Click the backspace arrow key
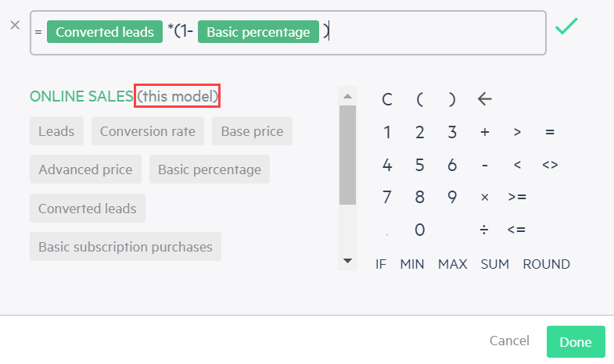Image resolution: width=614 pixels, height=364 pixels. 484,99
